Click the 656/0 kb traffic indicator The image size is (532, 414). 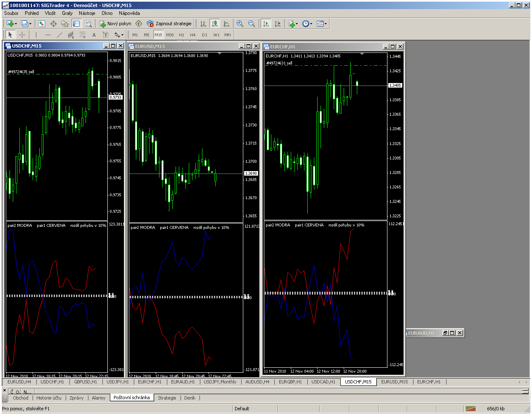[x=496, y=409]
